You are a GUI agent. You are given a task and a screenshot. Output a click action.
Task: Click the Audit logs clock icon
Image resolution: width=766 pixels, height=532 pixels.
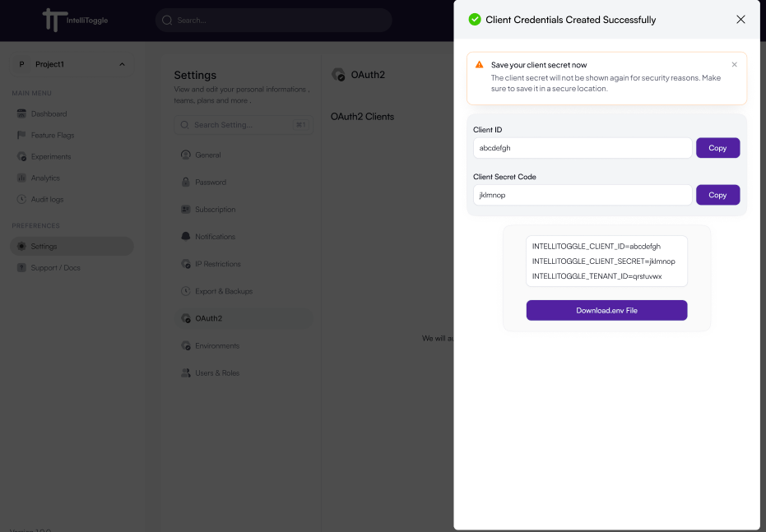[22, 199]
